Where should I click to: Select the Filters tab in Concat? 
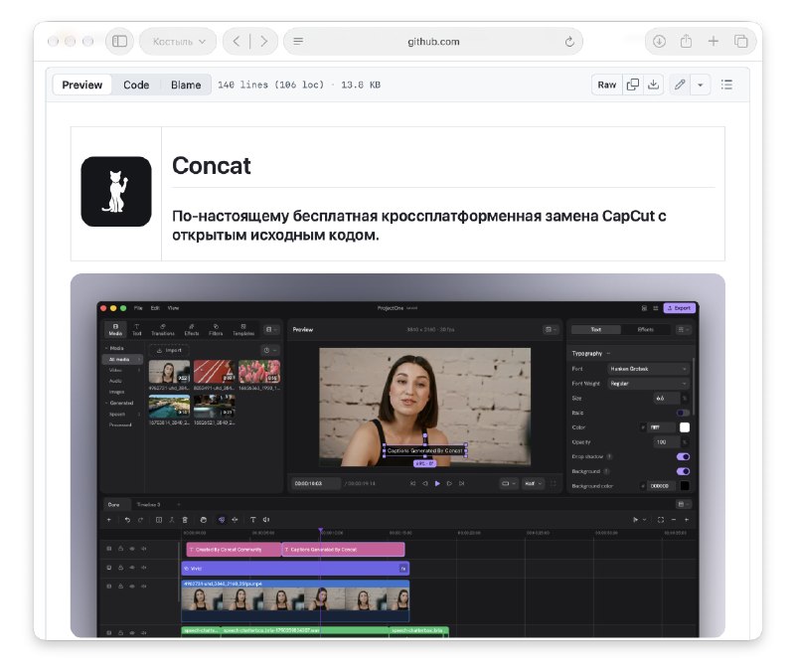point(216,330)
